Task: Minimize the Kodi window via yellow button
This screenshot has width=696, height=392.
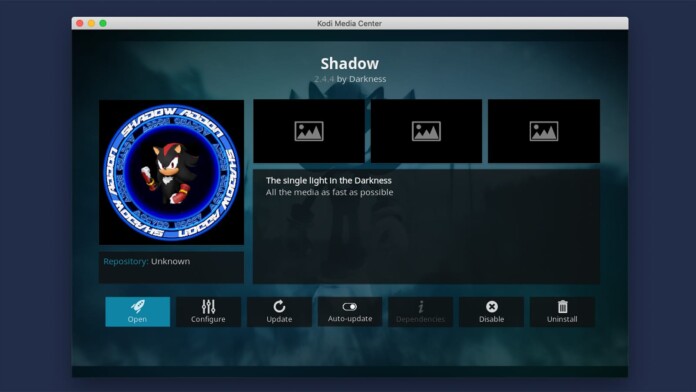Action: [x=91, y=23]
